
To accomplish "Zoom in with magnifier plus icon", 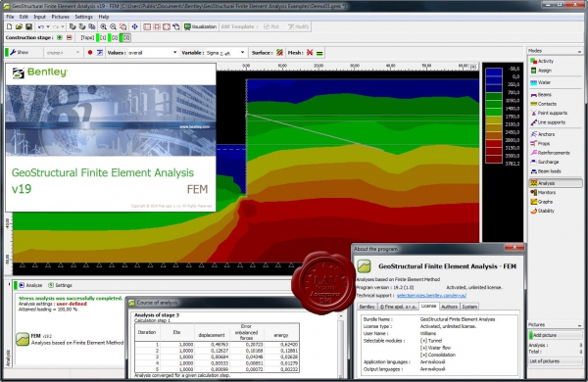I will pyautogui.click(x=104, y=26).
